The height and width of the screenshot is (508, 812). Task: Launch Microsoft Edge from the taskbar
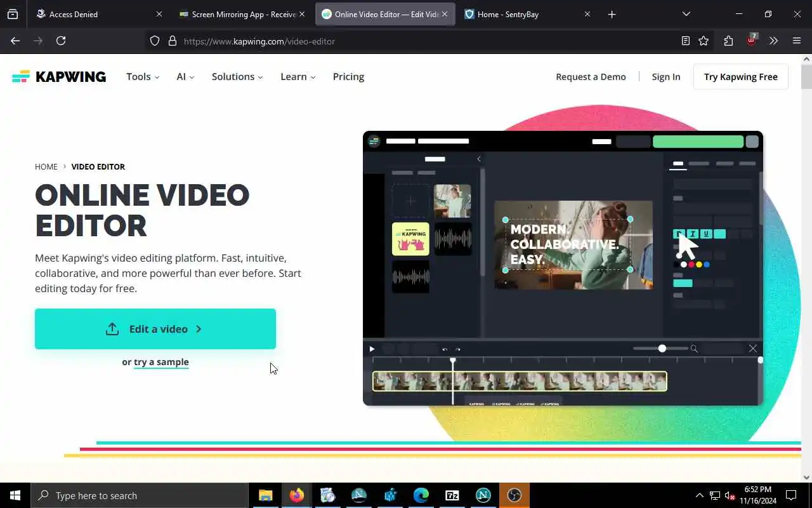[421, 495]
